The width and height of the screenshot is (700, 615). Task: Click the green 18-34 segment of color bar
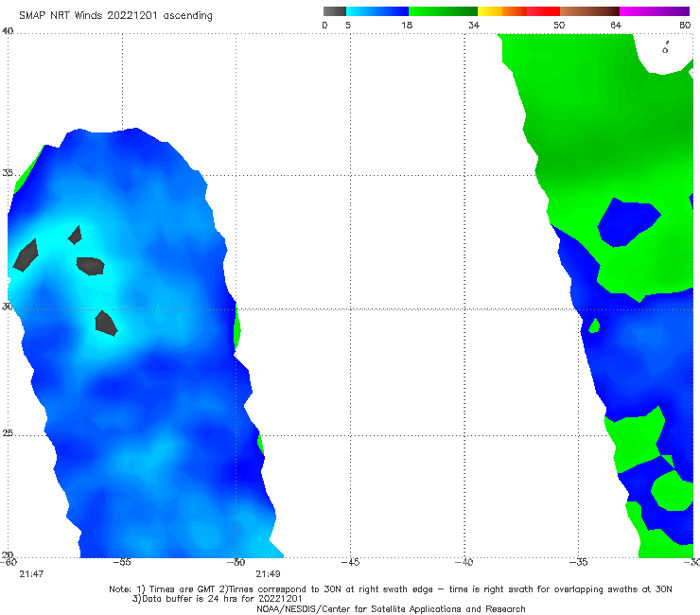(x=443, y=11)
